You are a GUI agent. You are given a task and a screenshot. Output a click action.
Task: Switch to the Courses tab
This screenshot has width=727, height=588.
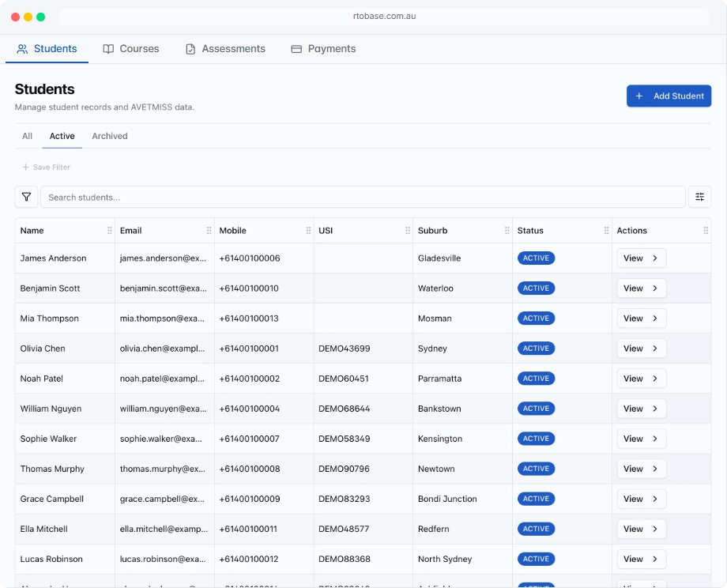click(130, 49)
